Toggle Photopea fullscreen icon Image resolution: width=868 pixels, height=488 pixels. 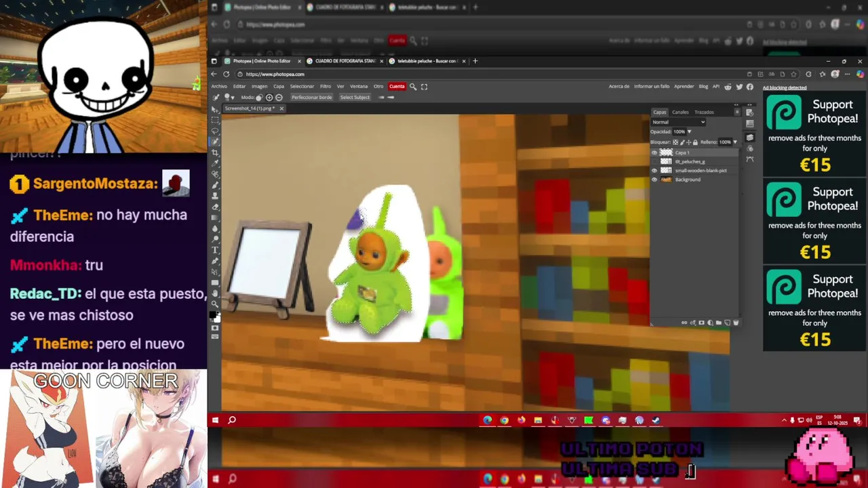point(424,87)
